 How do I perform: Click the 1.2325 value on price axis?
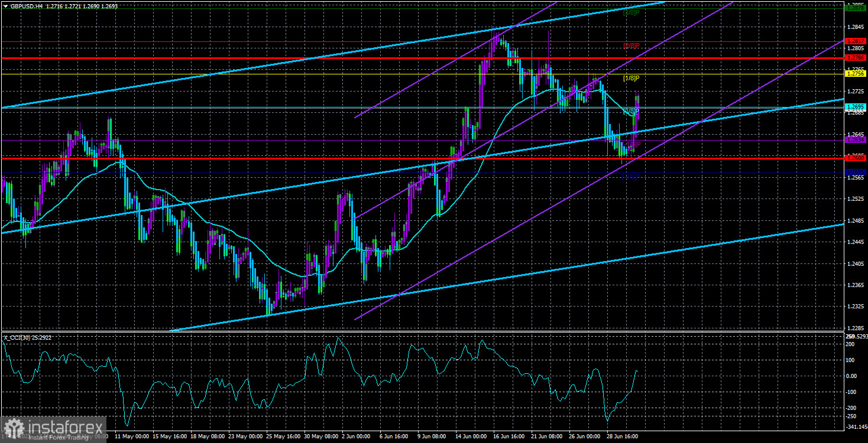tap(856, 307)
